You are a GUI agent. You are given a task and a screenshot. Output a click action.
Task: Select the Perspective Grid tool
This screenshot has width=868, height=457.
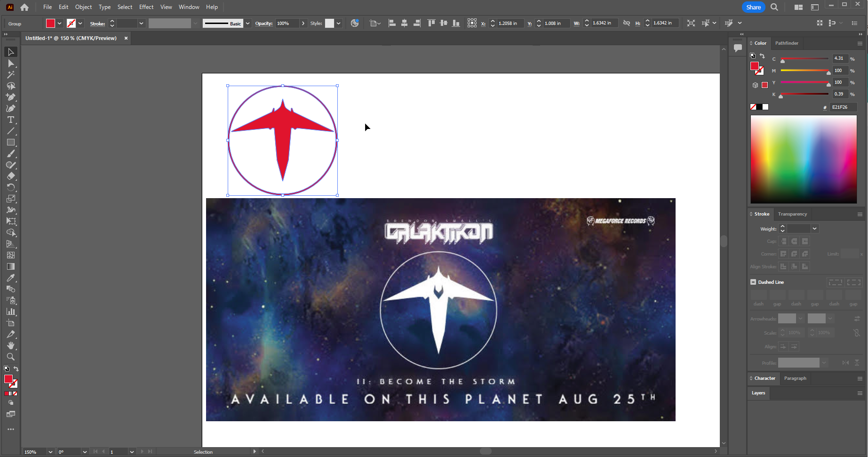tap(11, 244)
